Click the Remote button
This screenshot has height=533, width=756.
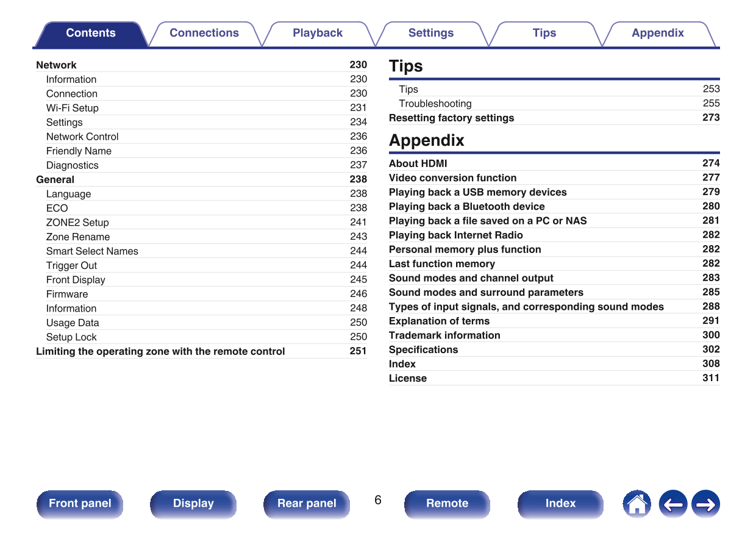(x=447, y=504)
